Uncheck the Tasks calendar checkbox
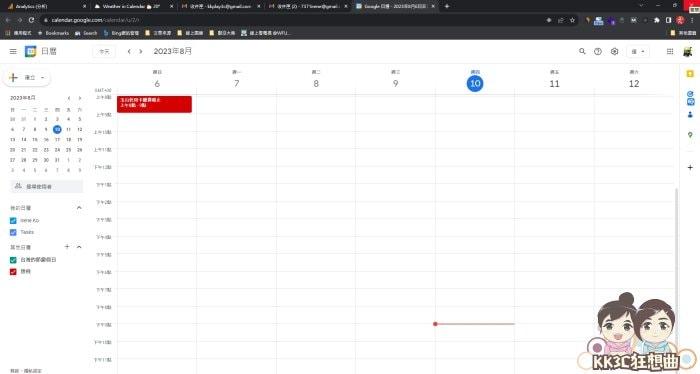 pos(13,232)
